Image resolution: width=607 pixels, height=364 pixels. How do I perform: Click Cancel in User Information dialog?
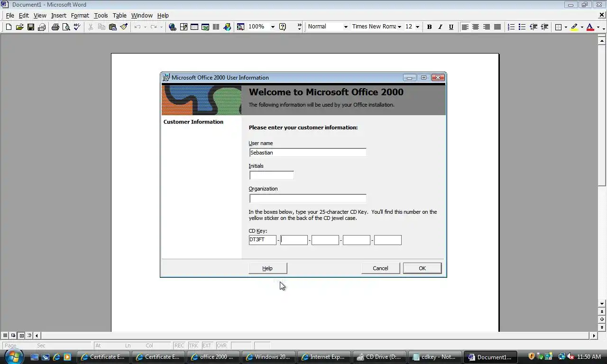click(x=380, y=268)
